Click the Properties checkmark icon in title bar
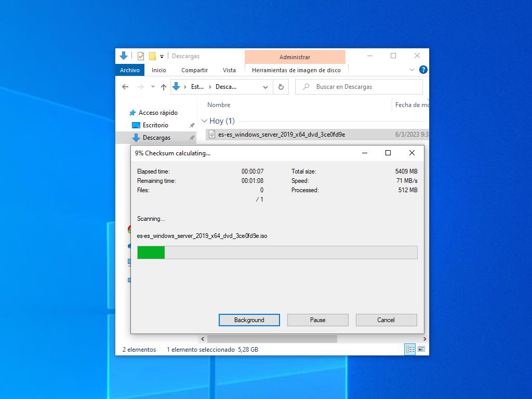Image resolution: width=532 pixels, height=399 pixels. tap(141, 56)
